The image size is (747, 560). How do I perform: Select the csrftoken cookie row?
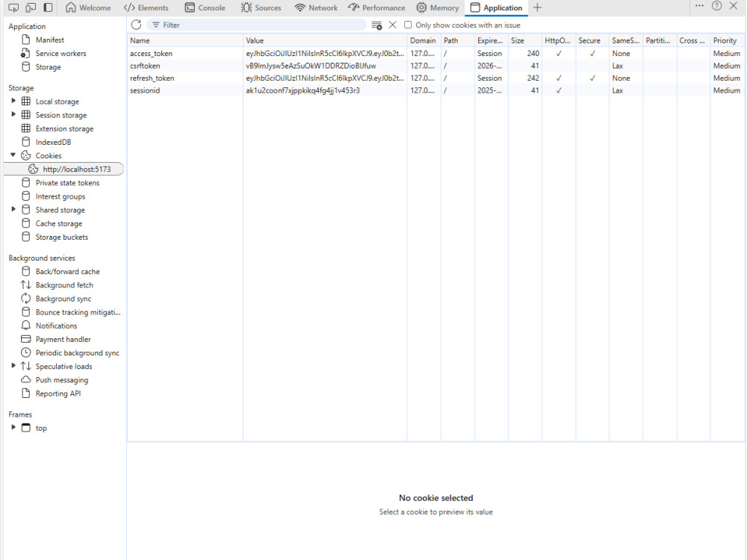tap(436, 66)
